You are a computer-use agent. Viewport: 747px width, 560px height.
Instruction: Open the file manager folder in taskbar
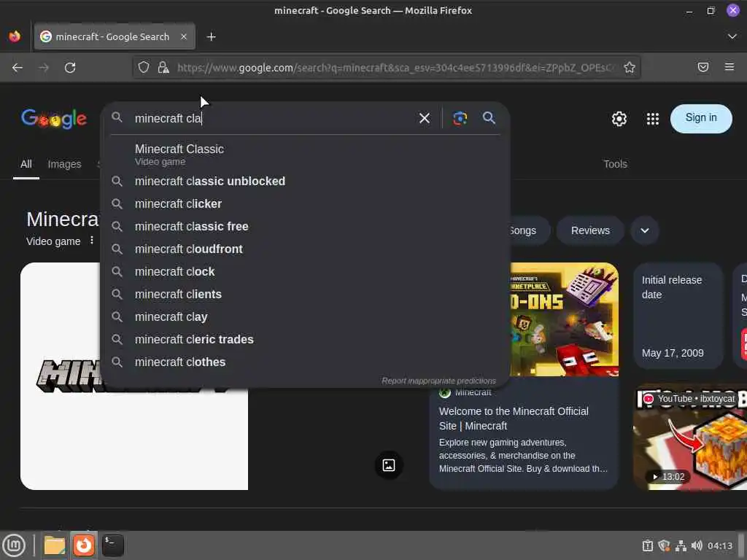click(x=55, y=545)
